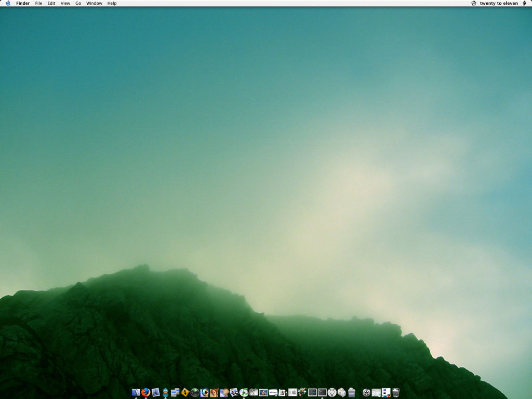Open the Apple menu
The height and width of the screenshot is (399, 532).
(8, 4)
